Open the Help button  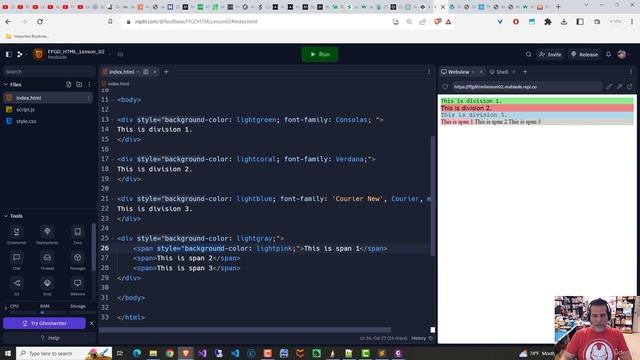coord(49,338)
